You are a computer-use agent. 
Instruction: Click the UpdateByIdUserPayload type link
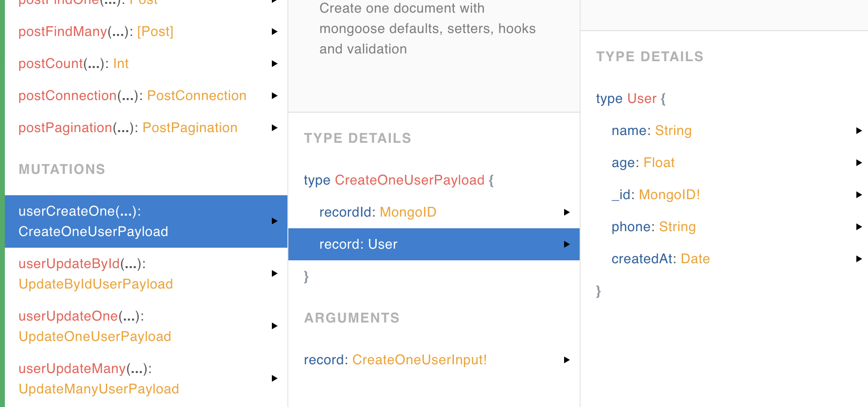click(96, 284)
